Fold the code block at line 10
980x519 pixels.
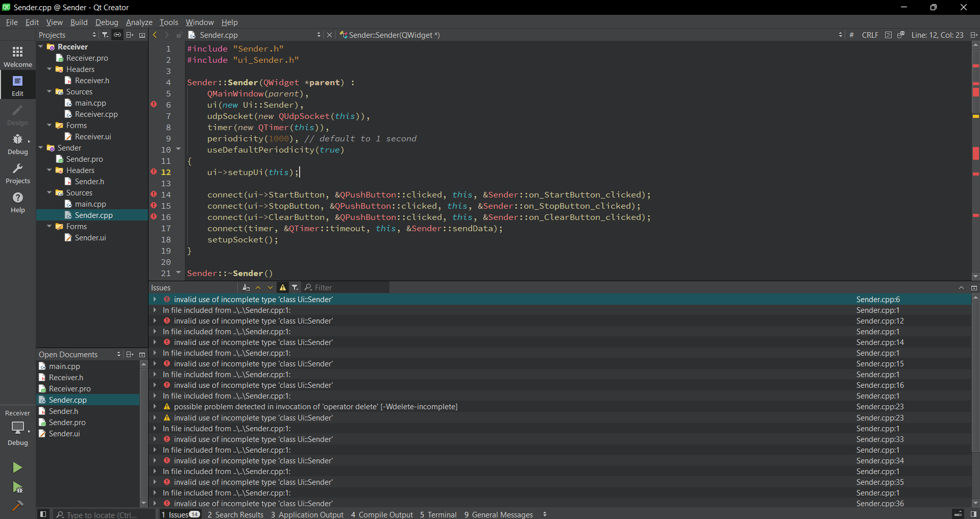click(x=179, y=149)
